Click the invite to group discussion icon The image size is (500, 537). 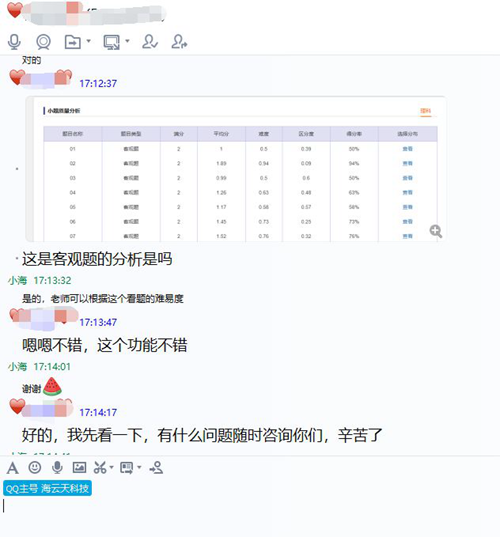179,41
